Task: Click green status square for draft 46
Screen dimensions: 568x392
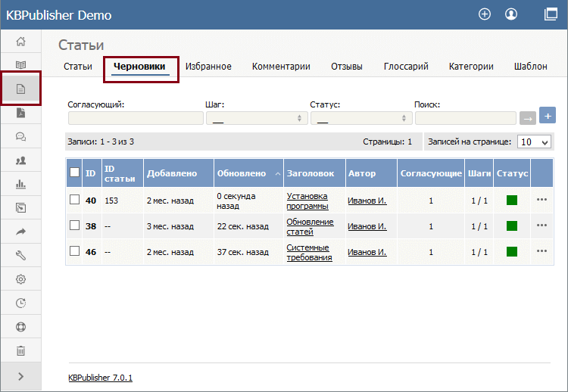Action: [512, 251]
